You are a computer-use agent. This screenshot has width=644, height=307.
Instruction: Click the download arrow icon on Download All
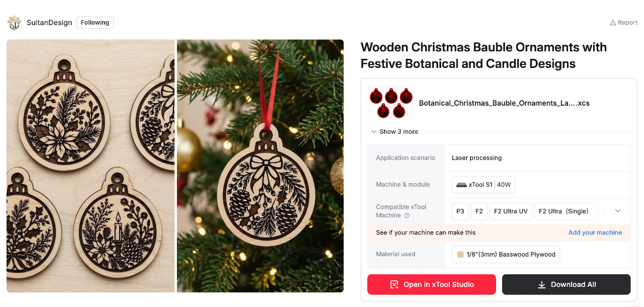(542, 285)
